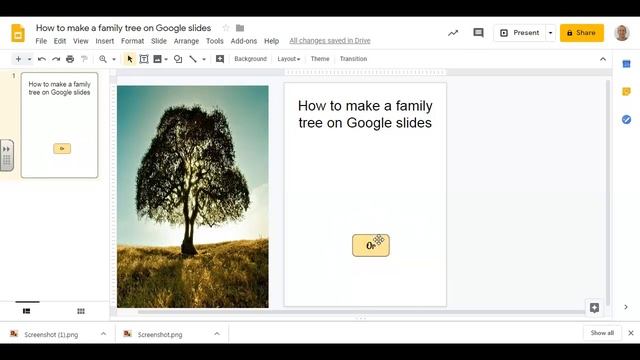Switch to filmstrip view
640x360 pixels.
pyautogui.click(x=27, y=311)
